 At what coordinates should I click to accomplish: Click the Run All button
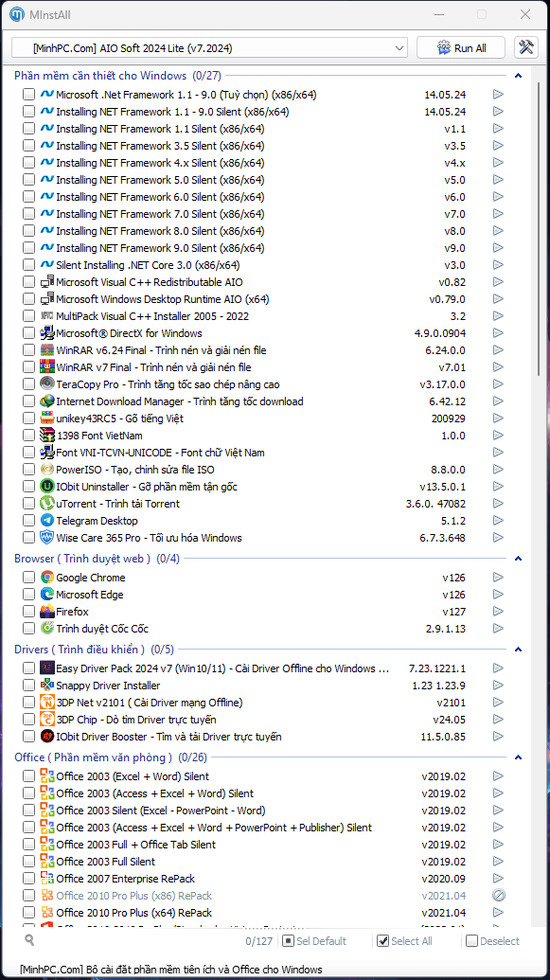point(461,47)
